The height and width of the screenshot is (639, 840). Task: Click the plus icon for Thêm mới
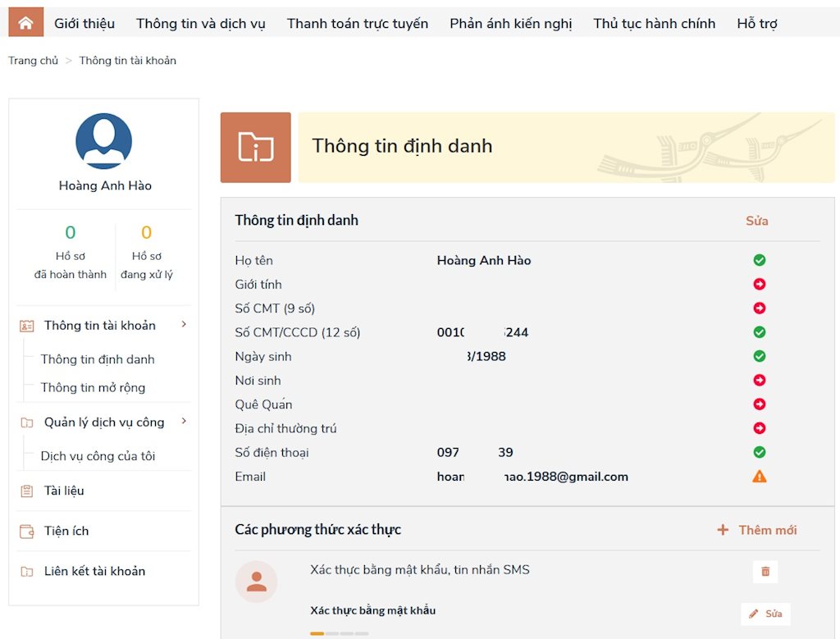pos(723,530)
